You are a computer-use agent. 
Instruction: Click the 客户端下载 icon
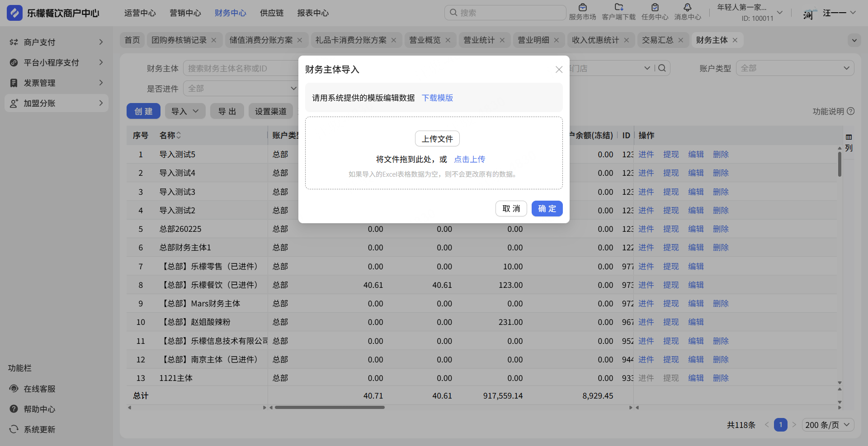pos(618,7)
